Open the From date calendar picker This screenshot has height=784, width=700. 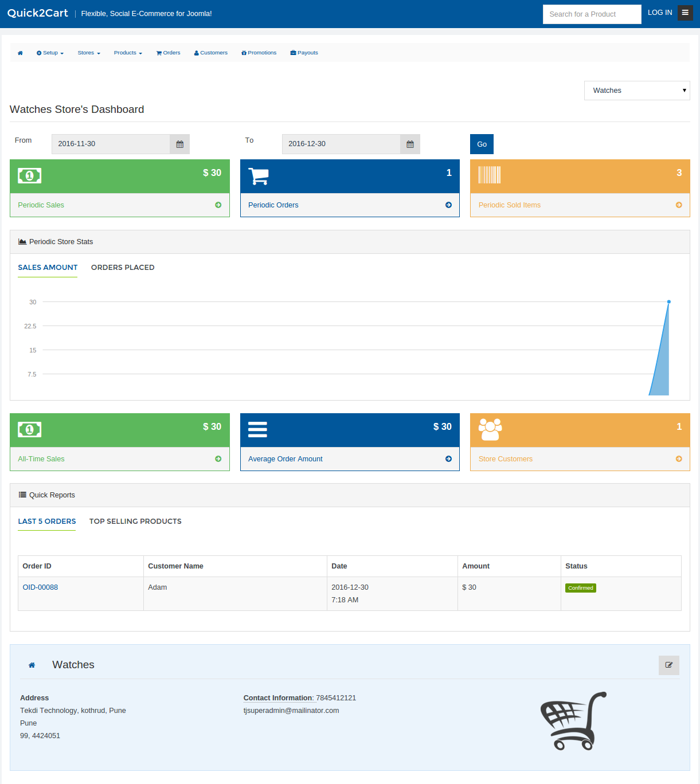coord(179,144)
